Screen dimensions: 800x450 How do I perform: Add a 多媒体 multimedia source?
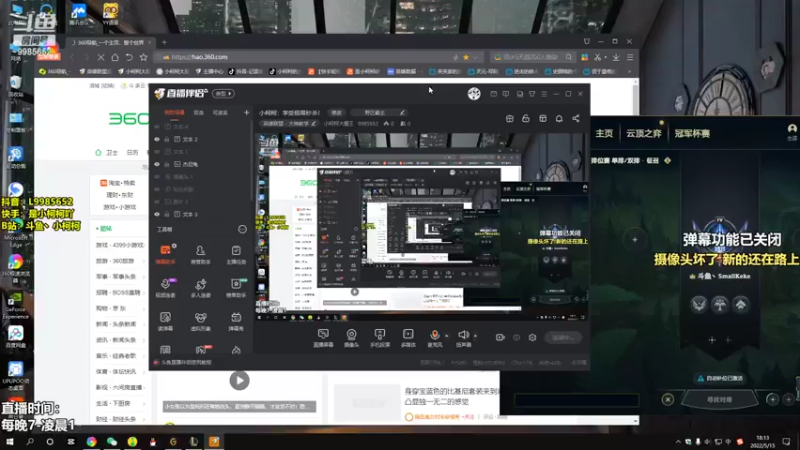tap(408, 337)
